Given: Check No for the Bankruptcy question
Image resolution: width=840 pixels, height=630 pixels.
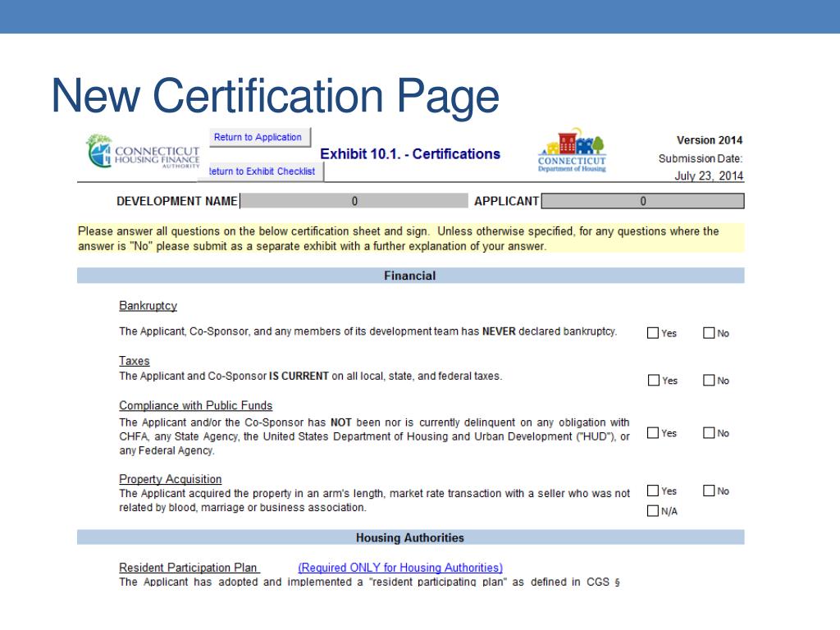Looking at the screenshot, I should coord(709,333).
